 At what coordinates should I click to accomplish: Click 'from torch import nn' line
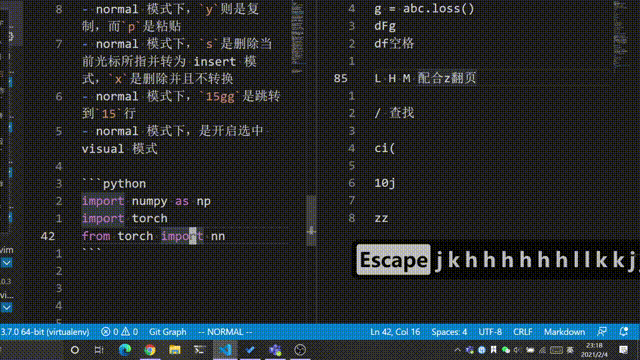point(153,236)
